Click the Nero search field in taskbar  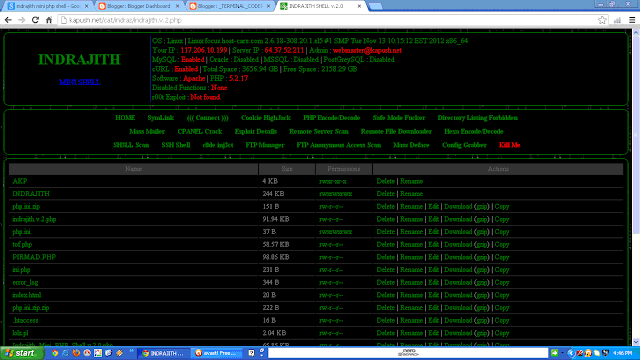pos(408,353)
